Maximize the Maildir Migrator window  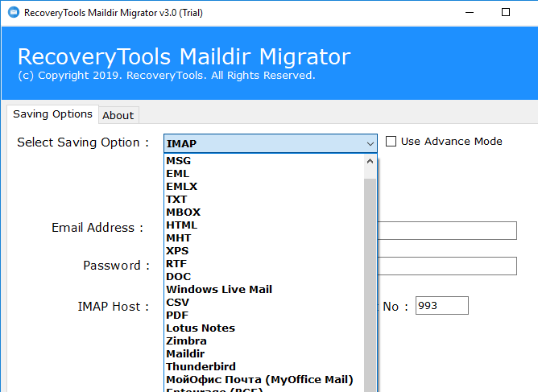pyautogui.click(x=506, y=12)
